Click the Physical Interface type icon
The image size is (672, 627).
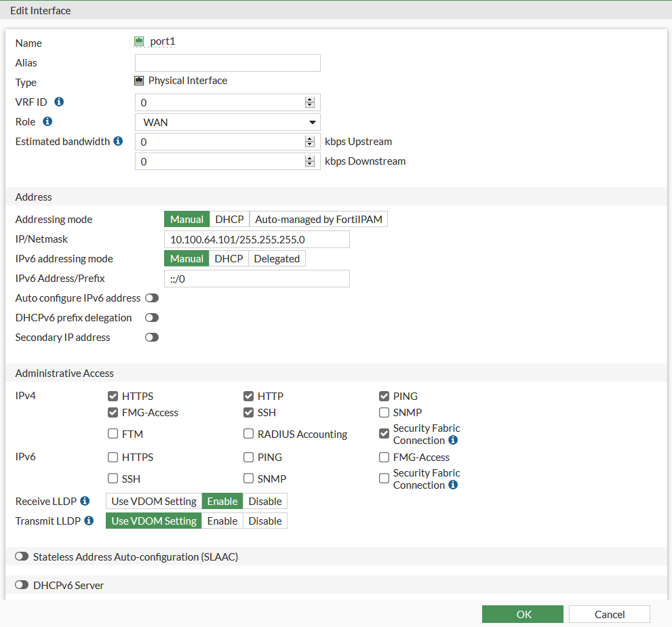139,81
